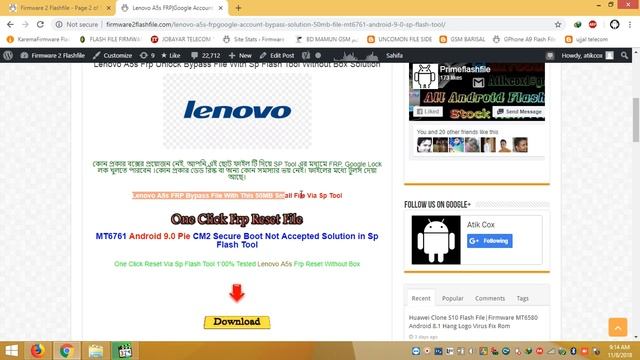
Task: Open the Site Stats bookmark
Action: click(253, 39)
